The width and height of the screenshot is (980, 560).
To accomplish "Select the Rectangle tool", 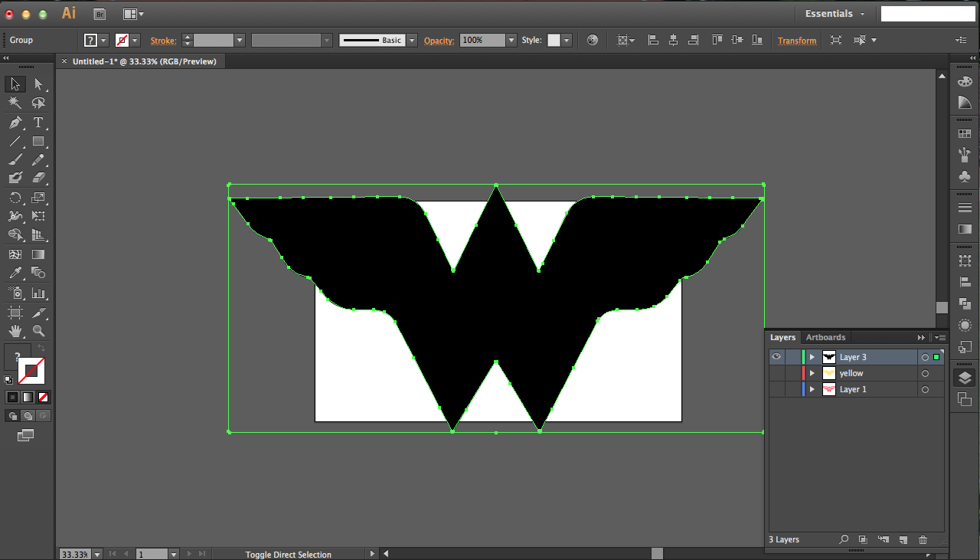I will [x=38, y=142].
